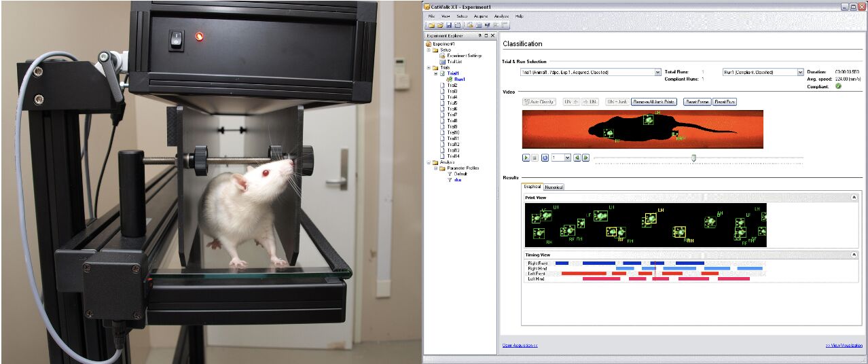Open the Acquire menu
Image resolution: width=868 pixels, height=364 pixels.
[481, 15]
